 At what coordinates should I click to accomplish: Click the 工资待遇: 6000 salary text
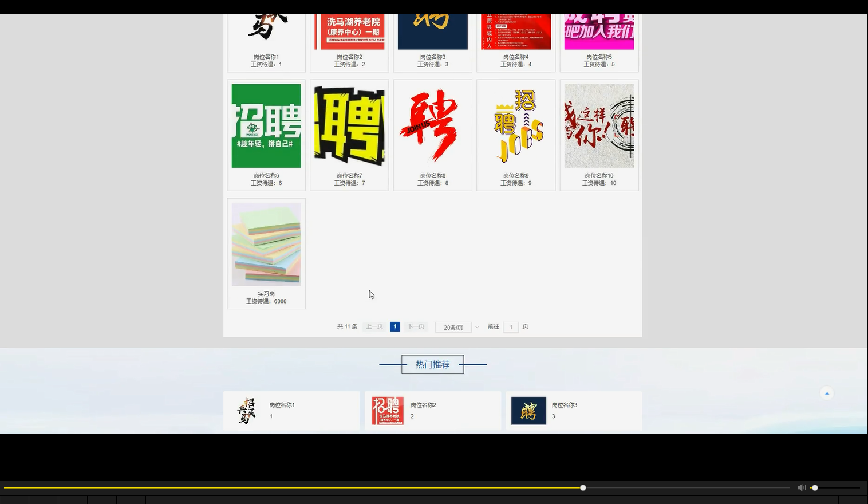coord(266,301)
